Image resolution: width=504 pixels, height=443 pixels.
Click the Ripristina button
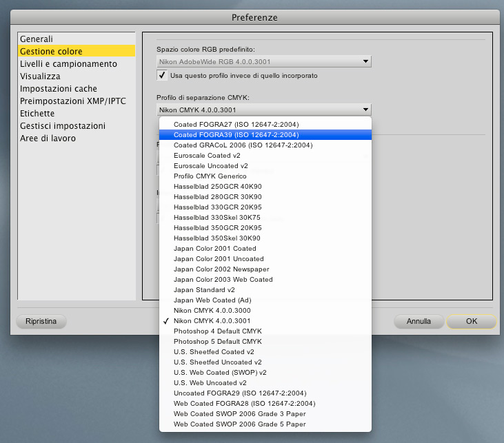coord(41,321)
